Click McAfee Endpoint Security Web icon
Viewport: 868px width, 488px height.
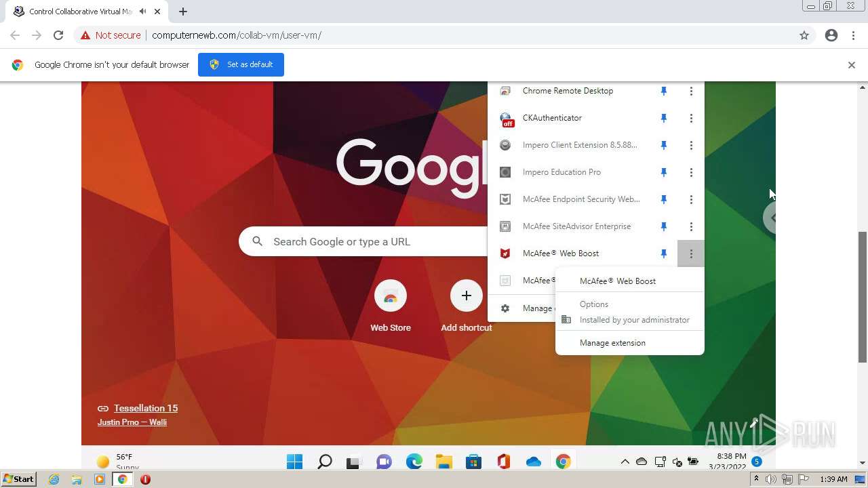pyautogui.click(x=505, y=199)
